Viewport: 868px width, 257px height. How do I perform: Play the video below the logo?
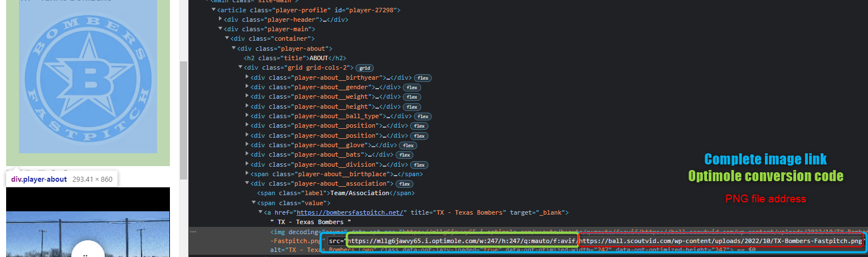88,252
